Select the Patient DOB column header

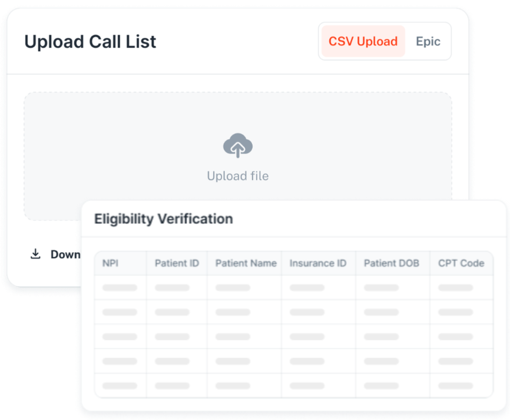[x=392, y=263]
